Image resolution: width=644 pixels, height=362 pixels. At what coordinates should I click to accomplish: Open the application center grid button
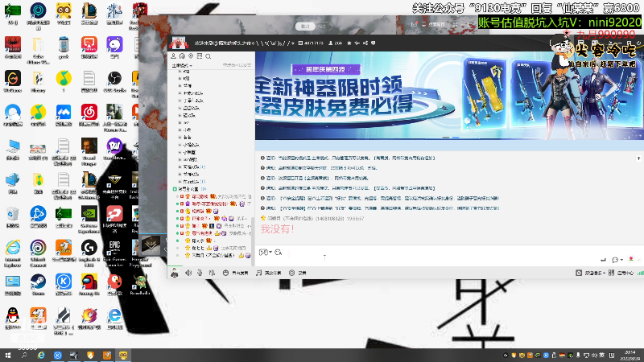tap(621, 273)
